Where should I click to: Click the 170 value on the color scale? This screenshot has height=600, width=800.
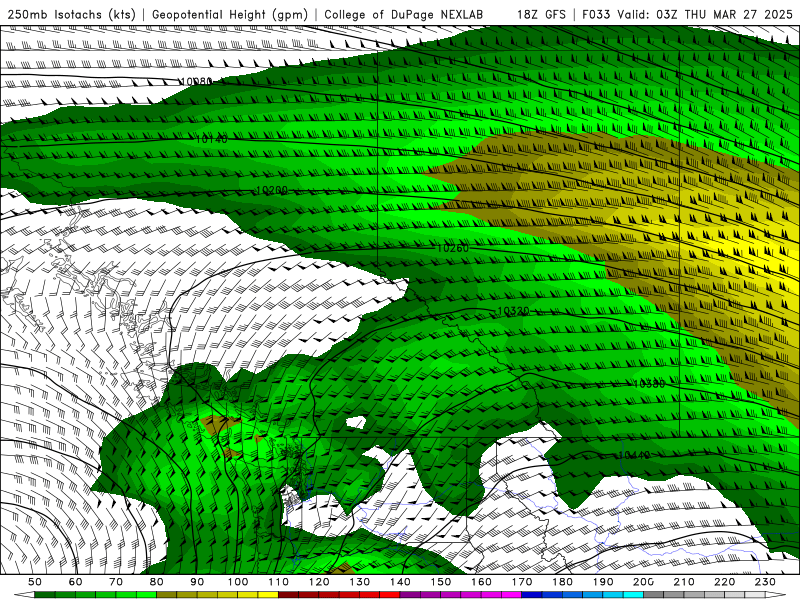521,582
